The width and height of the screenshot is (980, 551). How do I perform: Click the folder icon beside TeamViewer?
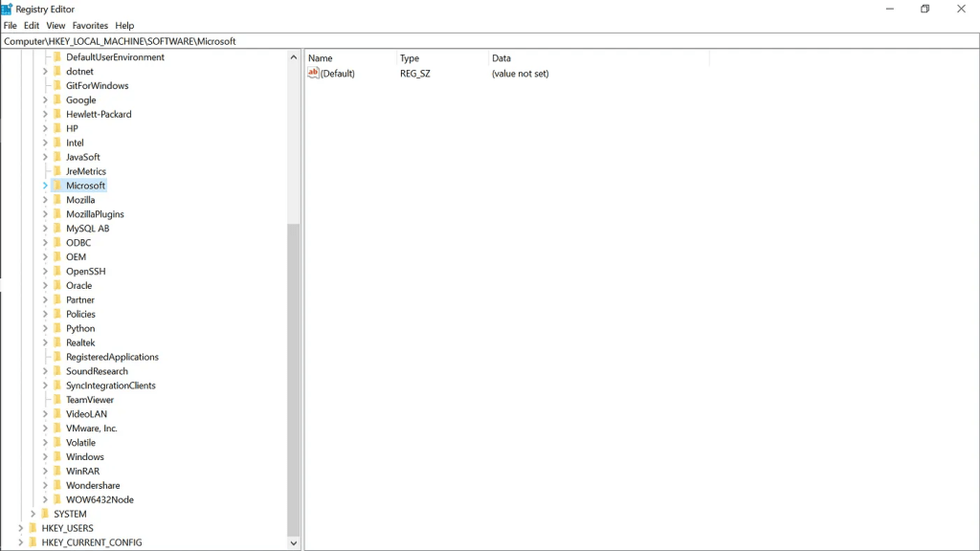[x=56, y=400]
